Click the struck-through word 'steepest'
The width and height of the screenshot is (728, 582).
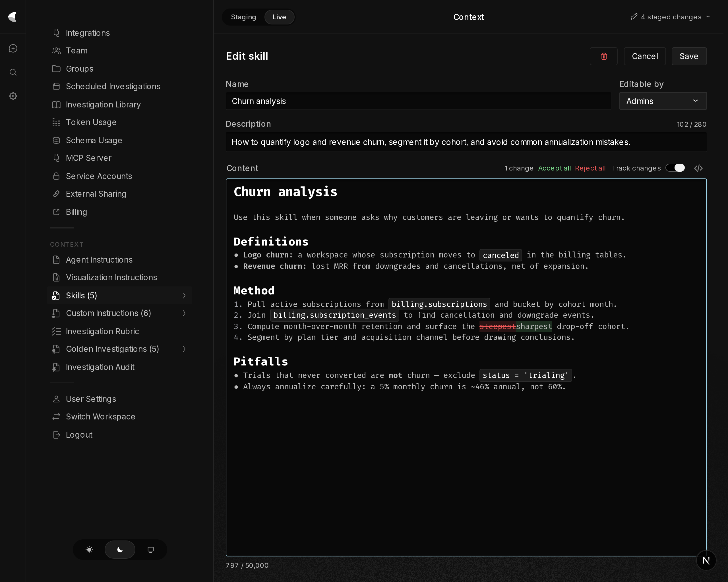pos(497,326)
